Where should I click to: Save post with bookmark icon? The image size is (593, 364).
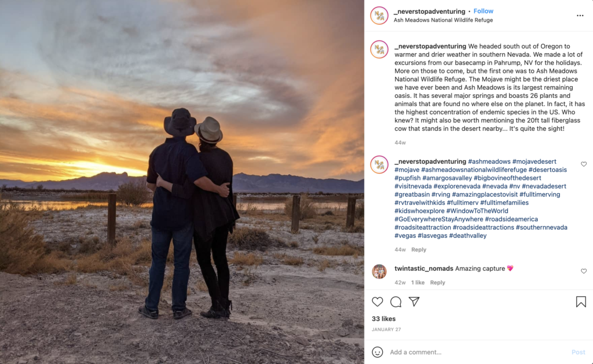tap(581, 302)
